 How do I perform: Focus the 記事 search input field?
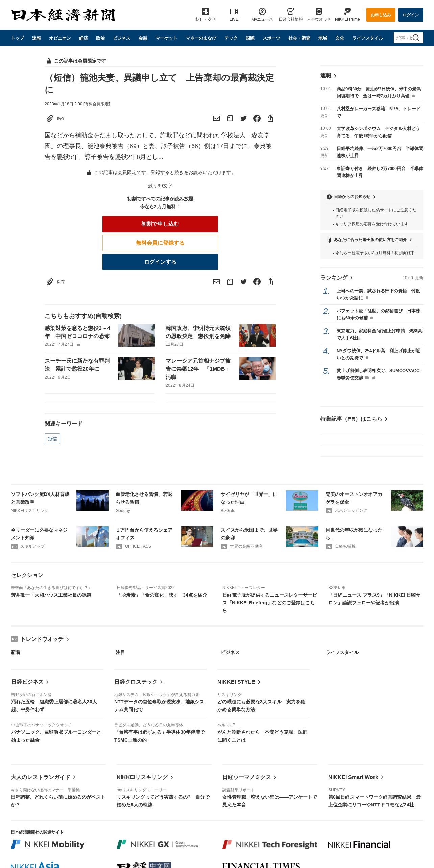click(404, 38)
